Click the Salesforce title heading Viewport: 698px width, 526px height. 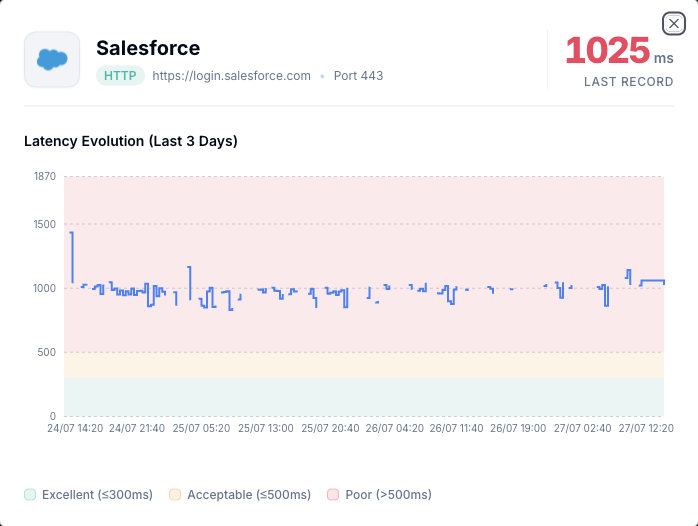(148, 48)
